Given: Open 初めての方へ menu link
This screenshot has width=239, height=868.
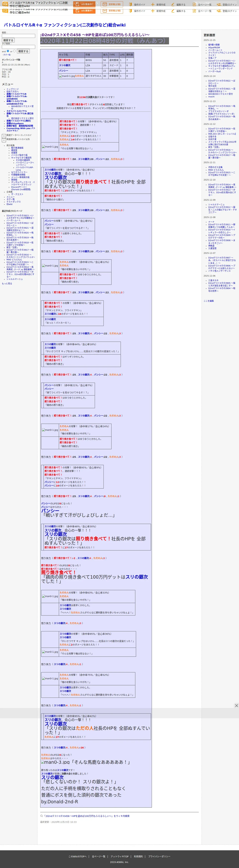Looking at the screenshot, I should click(12, 92).
